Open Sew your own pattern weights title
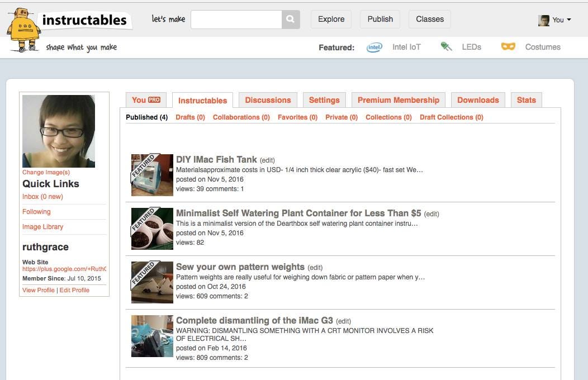Viewport: 588px width, 380px height. click(x=240, y=267)
